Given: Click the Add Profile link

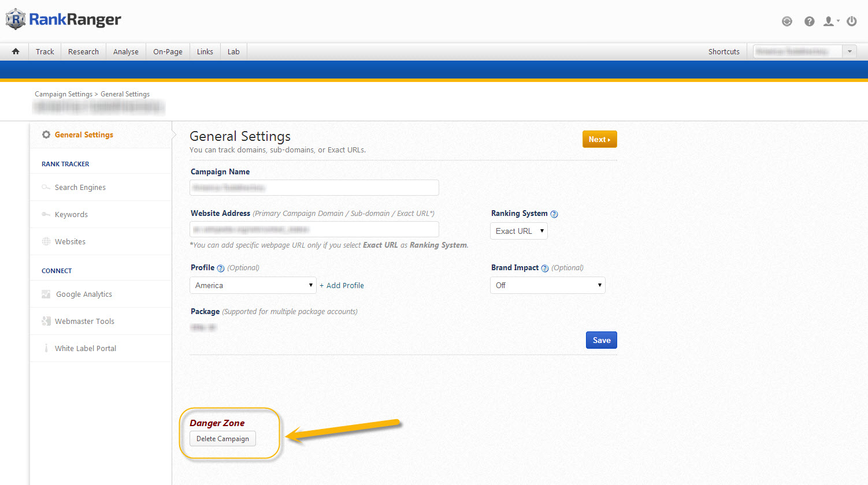Looking at the screenshot, I should [x=342, y=285].
